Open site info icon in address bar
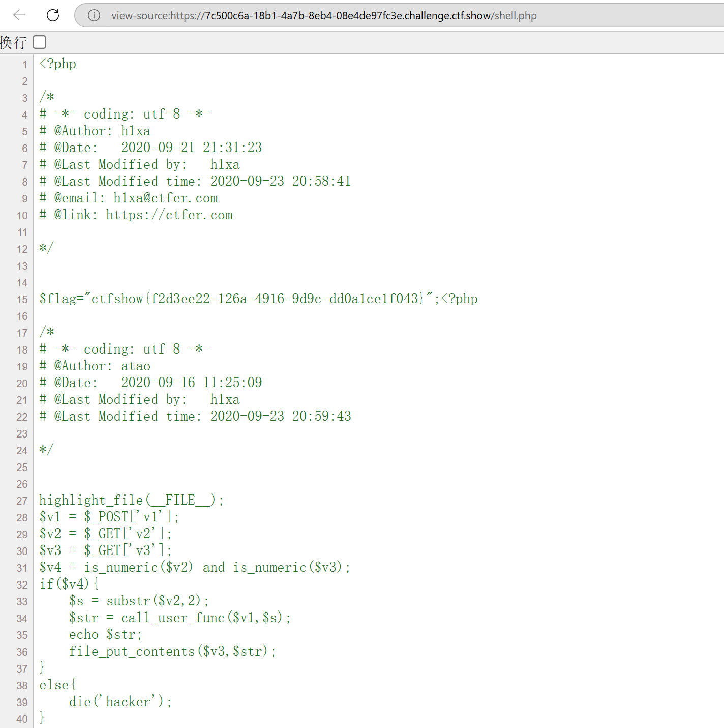This screenshot has height=728, width=724. pos(94,15)
